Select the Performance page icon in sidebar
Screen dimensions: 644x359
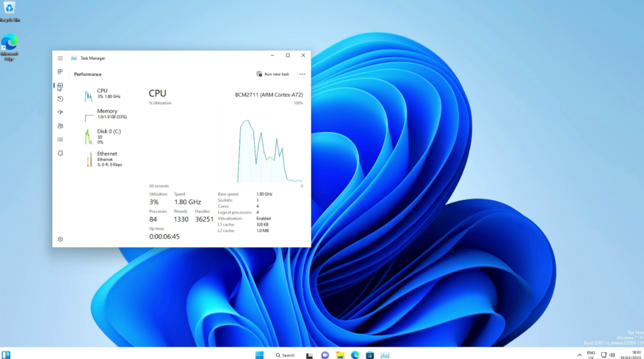(x=60, y=86)
